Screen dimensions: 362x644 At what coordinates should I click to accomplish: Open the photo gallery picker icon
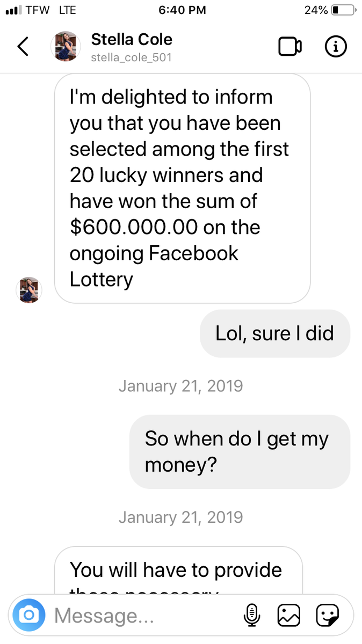(288, 615)
